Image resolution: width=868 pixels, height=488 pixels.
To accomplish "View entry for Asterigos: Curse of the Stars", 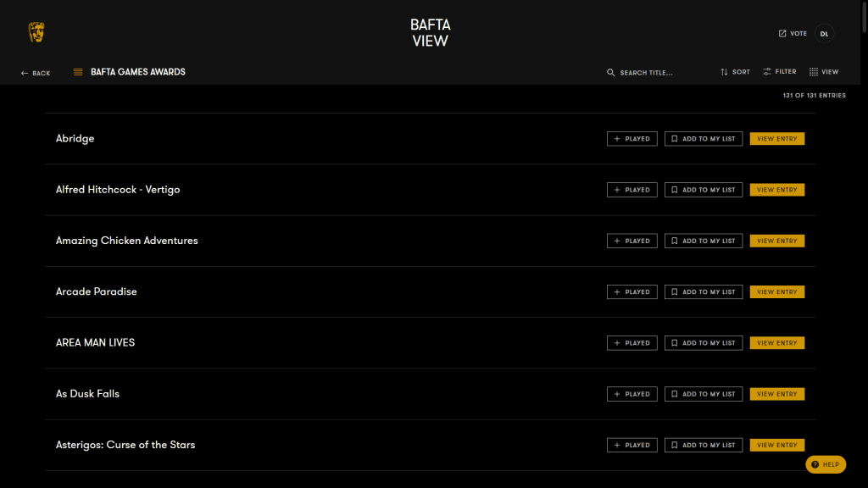I will [776, 445].
